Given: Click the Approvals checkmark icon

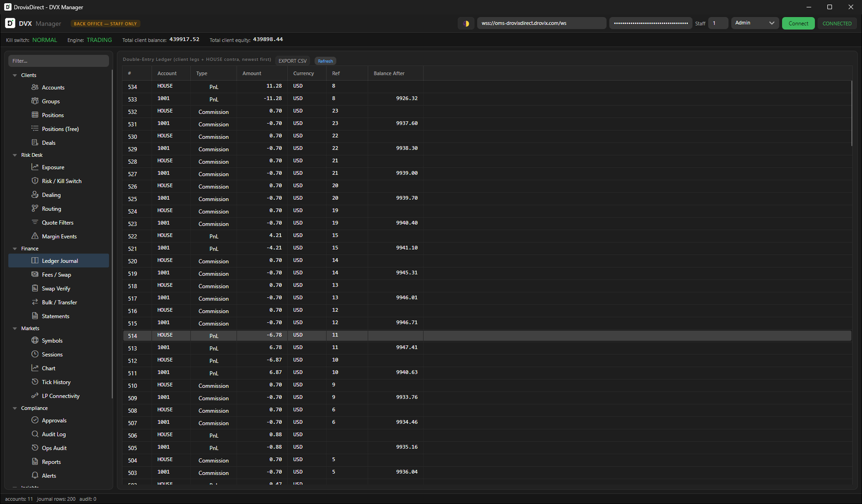Looking at the screenshot, I should 35,421.
